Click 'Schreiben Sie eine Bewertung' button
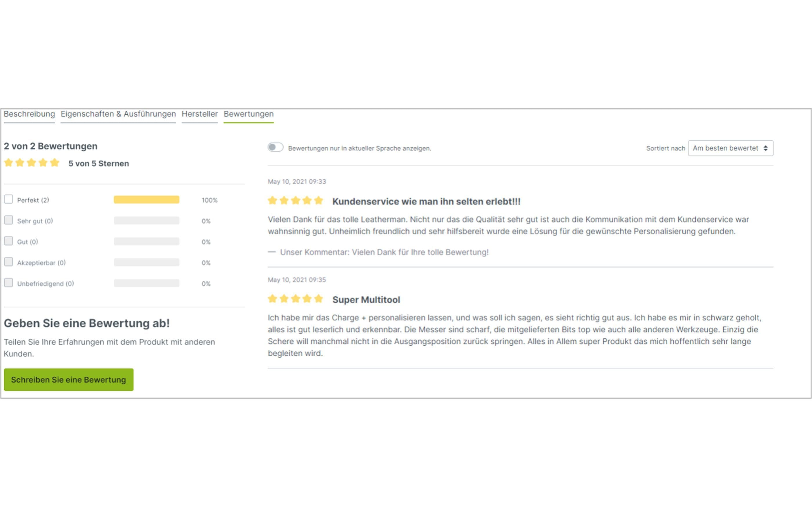The image size is (812, 507). point(68,380)
